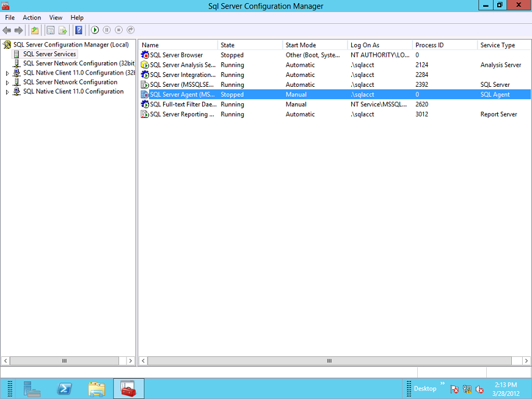The width and height of the screenshot is (532, 399).
Task: Click the Desktop toolbar label on taskbar
Action: coord(425,389)
